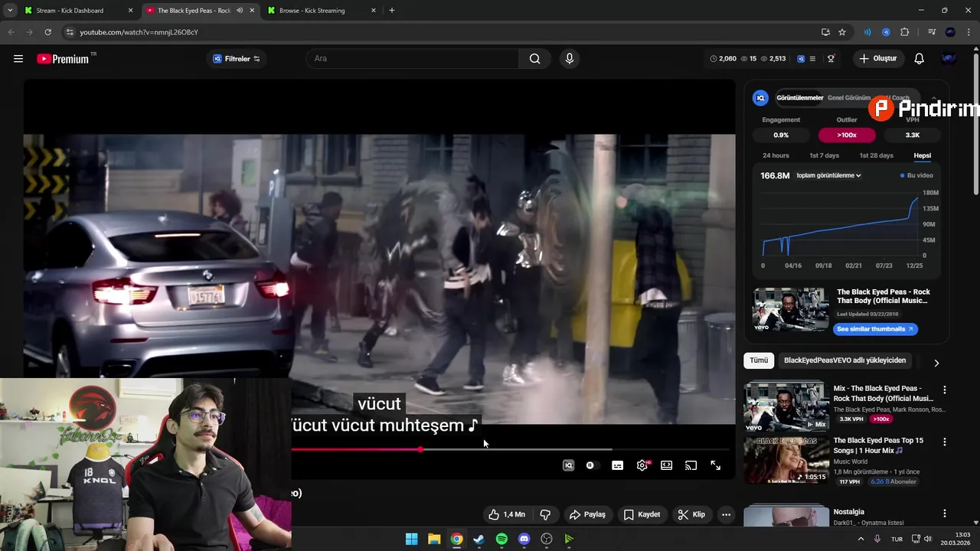Select BlackEyedPeasVEVO adlı yükleyiciden chip
The height and width of the screenshot is (551, 980).
844,360
